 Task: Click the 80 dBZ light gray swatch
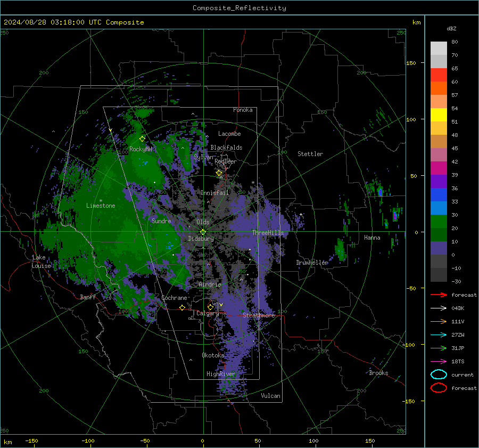(439, 48)
